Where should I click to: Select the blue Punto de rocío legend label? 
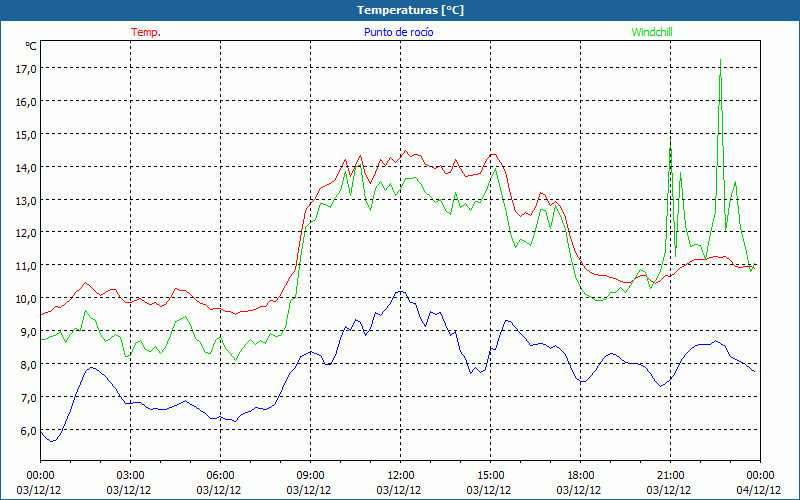(398, 32)
